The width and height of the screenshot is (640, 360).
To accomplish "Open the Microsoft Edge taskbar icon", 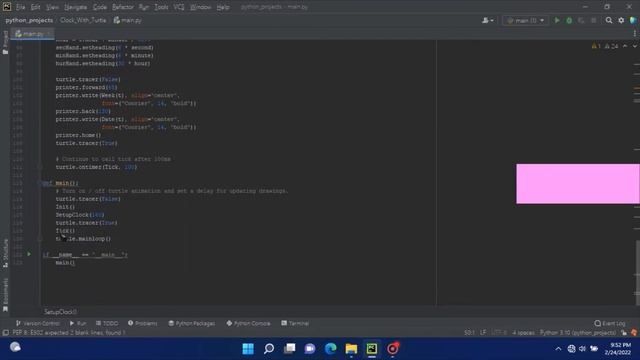I will tap(331, 349).
